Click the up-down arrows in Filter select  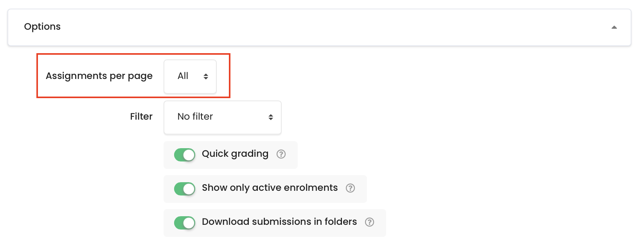tap(271, 117)
